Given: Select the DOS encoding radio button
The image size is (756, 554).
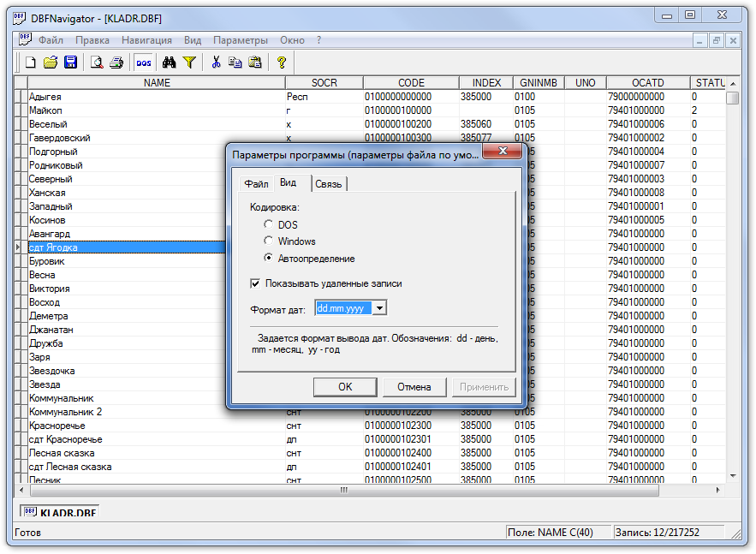Looking at the screenshot, I should tap(269, 224).
